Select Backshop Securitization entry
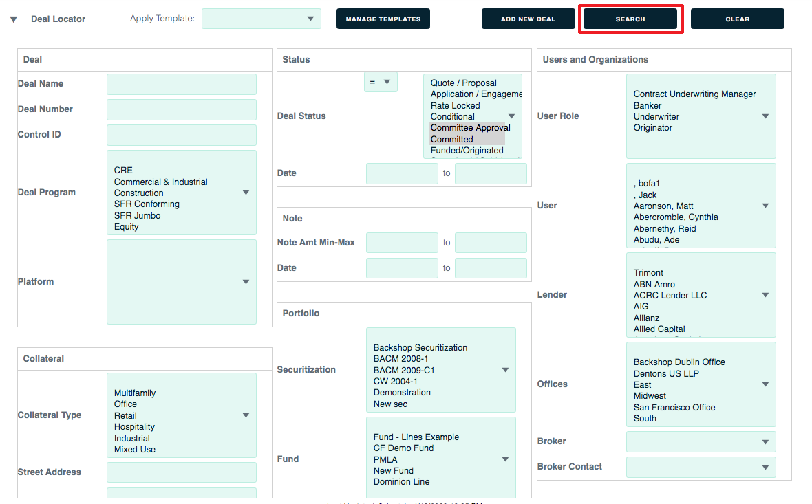This screenshot has height=504, width=812. [x=420, y=348]
